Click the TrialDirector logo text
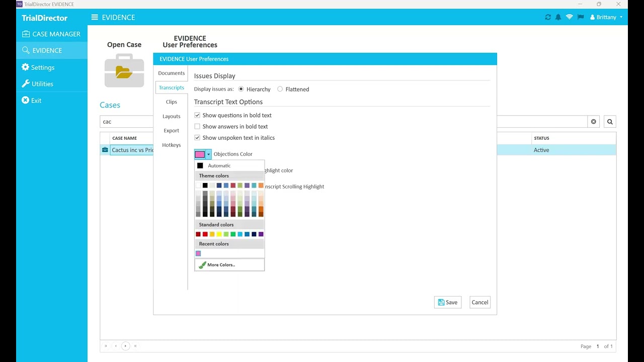This screenshot has width=644, height=362. [44, 18]
